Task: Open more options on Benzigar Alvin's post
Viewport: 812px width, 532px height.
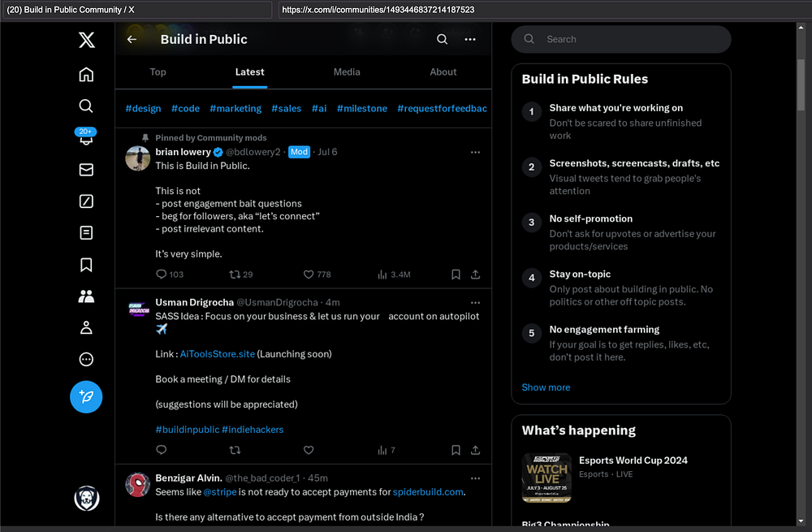Action: coord(475,478)
